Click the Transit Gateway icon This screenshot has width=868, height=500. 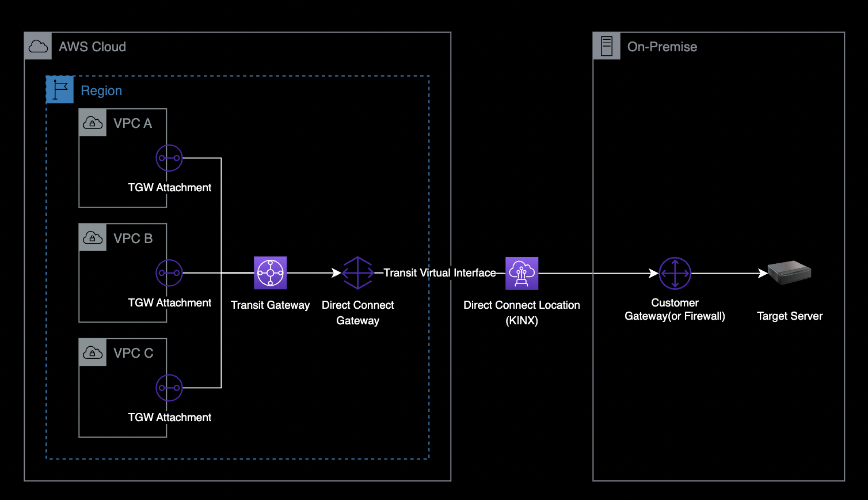coord(270,273)
